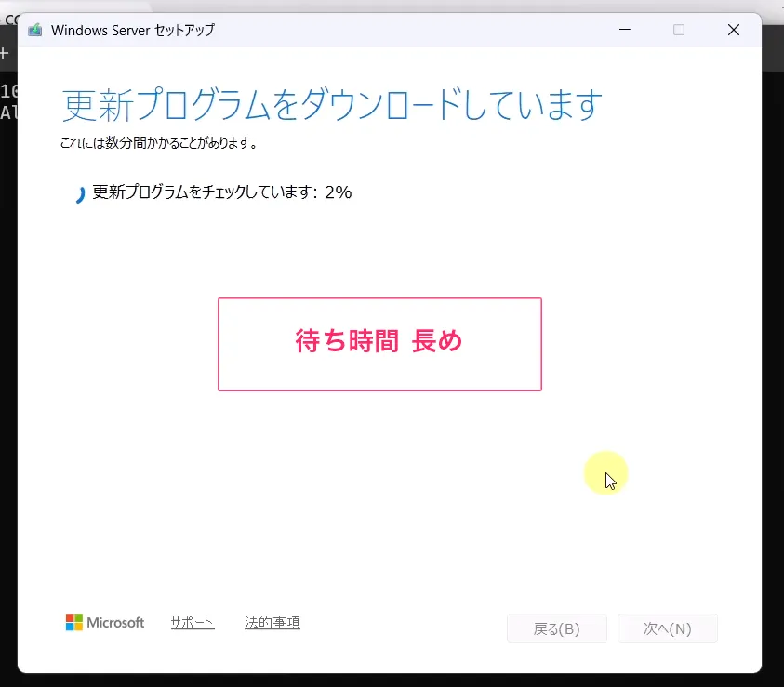Close the Windows Server セットアップ window
Viewport: 784px width, 687px height.
click(x=734, y=30)
